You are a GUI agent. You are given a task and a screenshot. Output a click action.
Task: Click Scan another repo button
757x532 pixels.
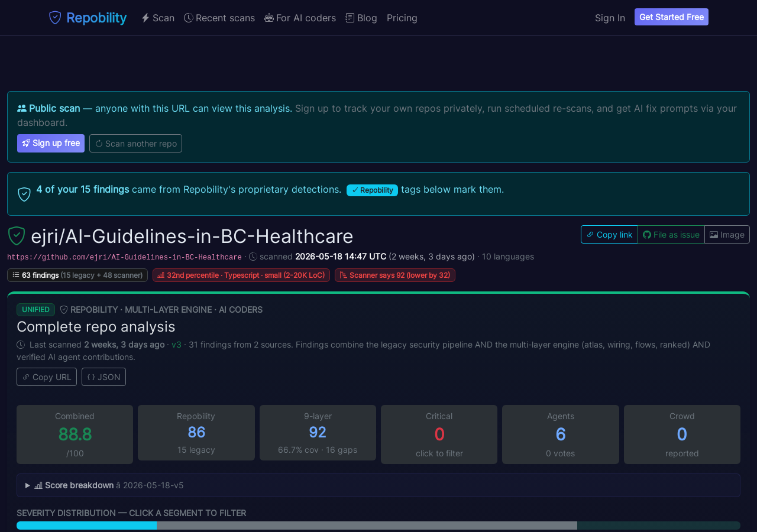point(135,143)
